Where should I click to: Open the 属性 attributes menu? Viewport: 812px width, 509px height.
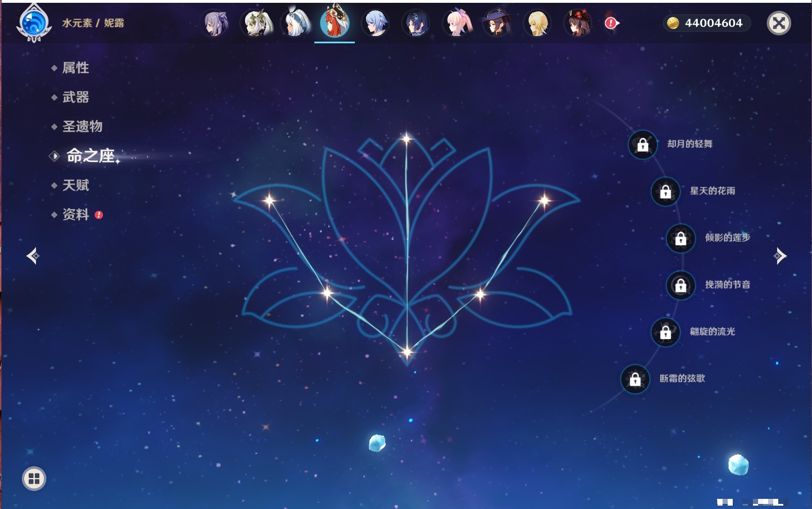[75, 68]
